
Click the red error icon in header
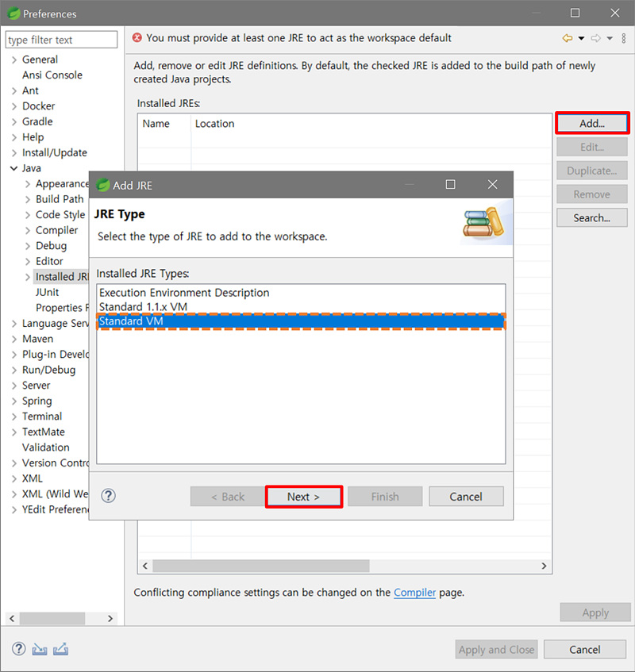click(x=137, y=38)
